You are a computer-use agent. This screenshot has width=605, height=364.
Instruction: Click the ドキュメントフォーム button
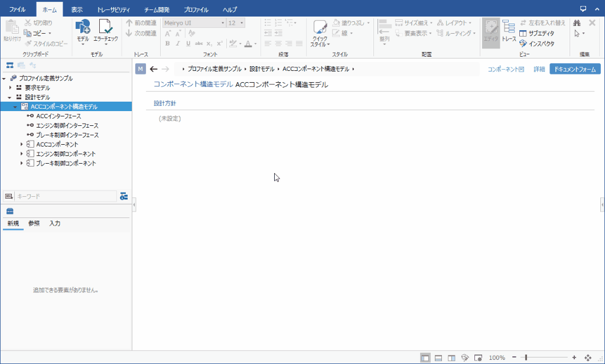(574, 69)
